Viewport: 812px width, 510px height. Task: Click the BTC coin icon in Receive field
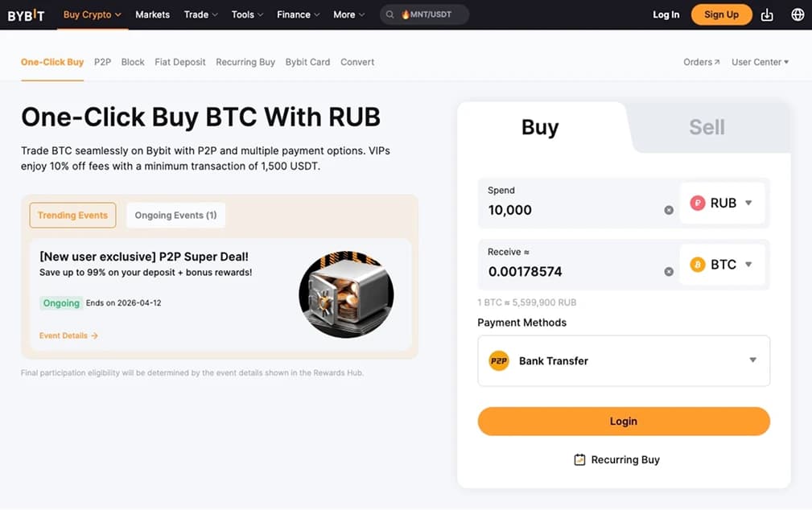pyautogui.click(x=697, y=264)
